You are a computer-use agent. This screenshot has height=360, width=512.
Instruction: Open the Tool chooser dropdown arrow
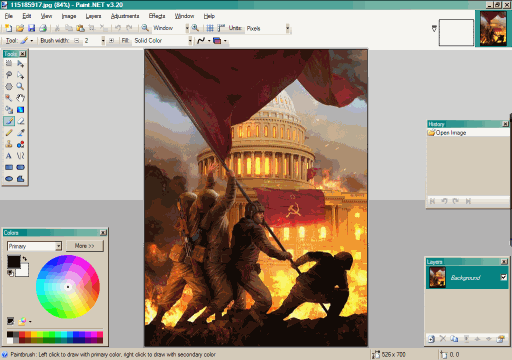click(x=32, y=41)
